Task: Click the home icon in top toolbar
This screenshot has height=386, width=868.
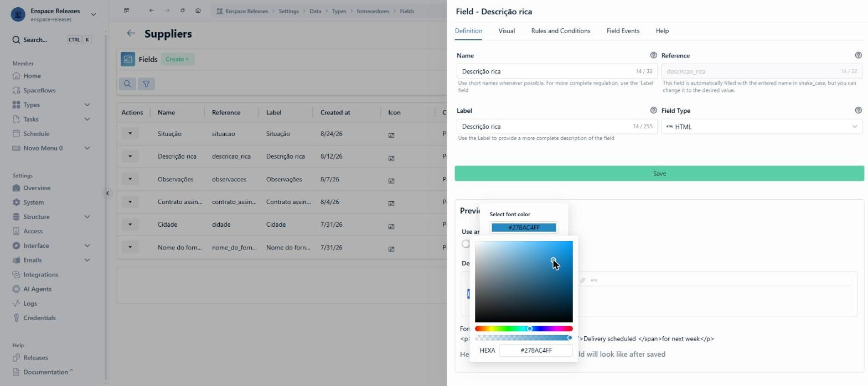Action: (198, 11)
